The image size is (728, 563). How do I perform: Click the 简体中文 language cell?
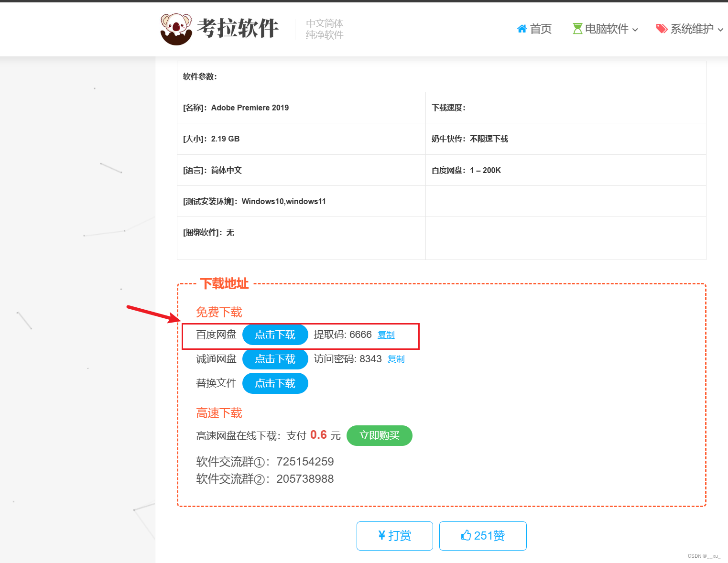point(301,170)
